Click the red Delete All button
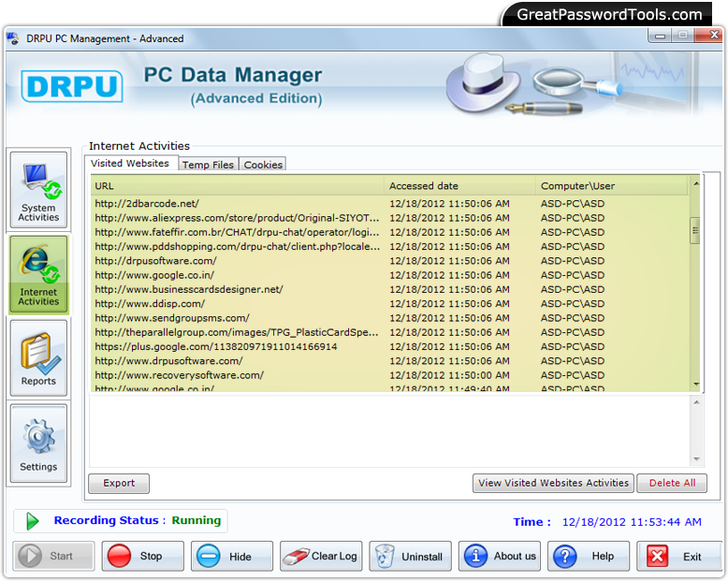The image size is (728, 581). click(x=672, y=483)
